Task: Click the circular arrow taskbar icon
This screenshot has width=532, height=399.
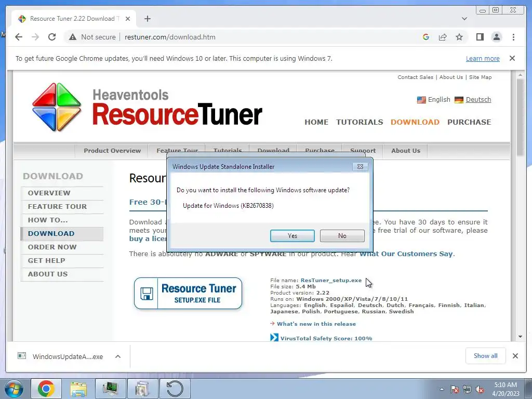Action: (175, 389)
